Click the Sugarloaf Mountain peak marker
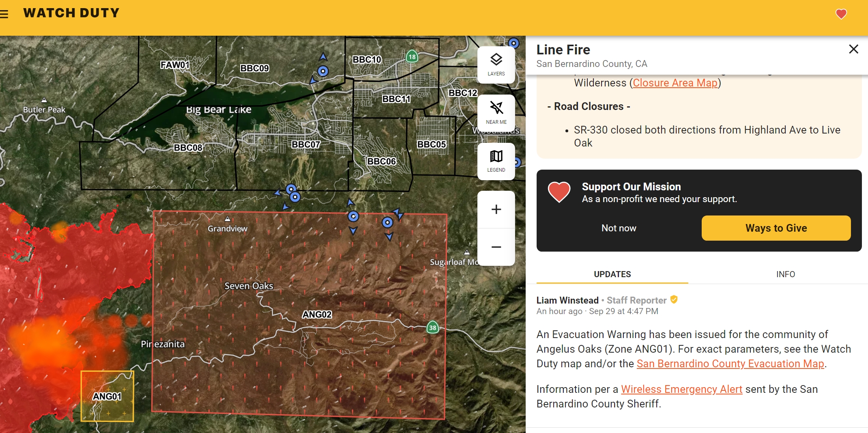The height and width of the screenshot is (433, 868). [467, 252]
